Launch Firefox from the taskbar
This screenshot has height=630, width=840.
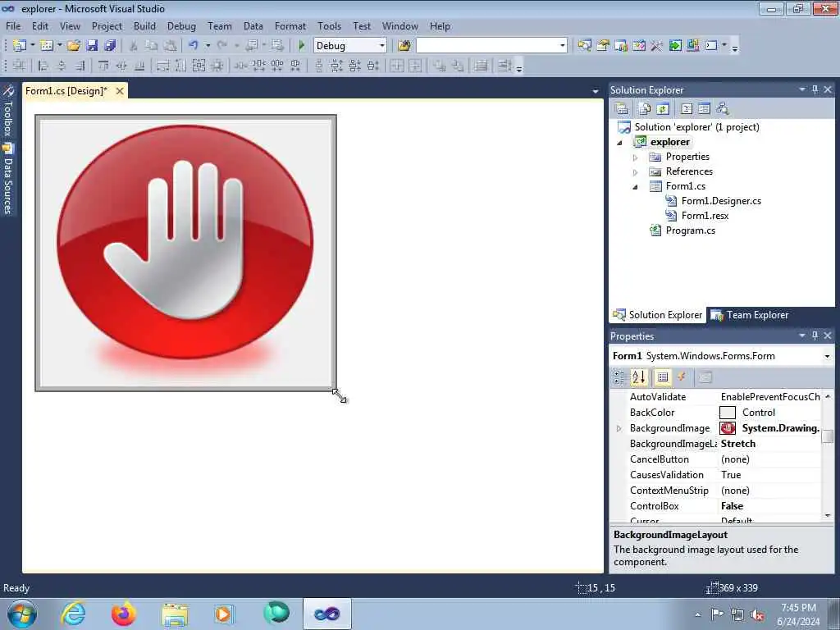click(x=123, y=614)
